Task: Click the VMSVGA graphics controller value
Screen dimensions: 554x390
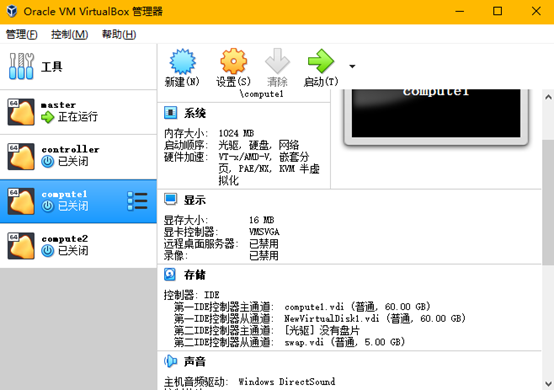Action: 264,232
